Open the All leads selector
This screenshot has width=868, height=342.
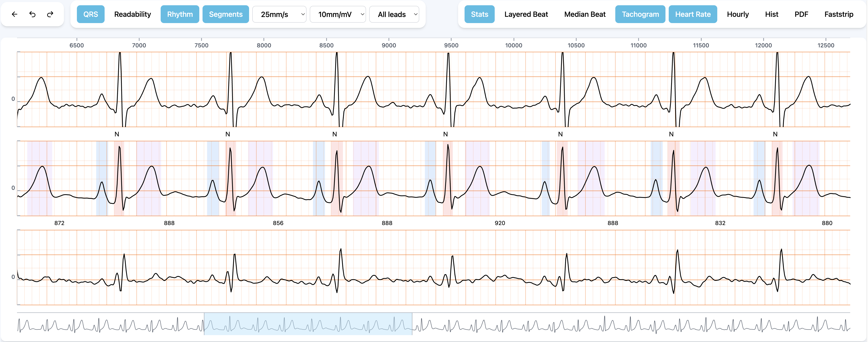(394, 14)
